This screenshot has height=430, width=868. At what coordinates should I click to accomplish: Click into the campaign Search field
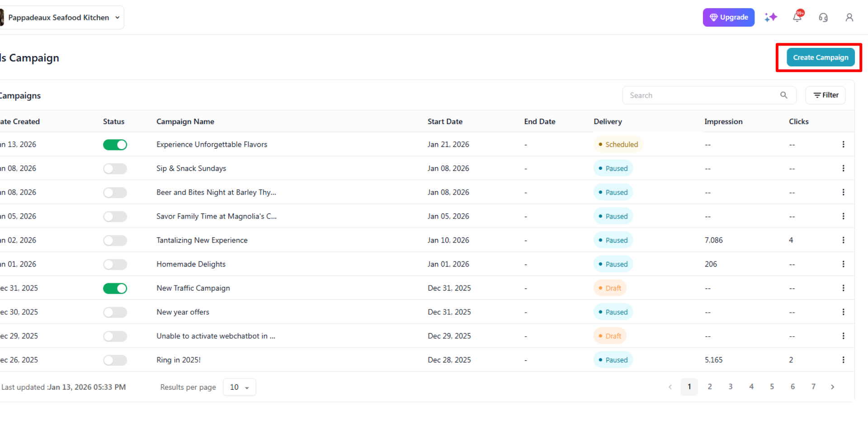tap(701, 95)
